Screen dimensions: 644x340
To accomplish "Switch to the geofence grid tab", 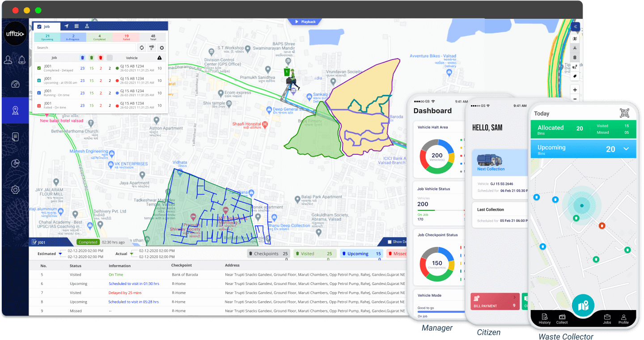I will [x=76, y=26].
